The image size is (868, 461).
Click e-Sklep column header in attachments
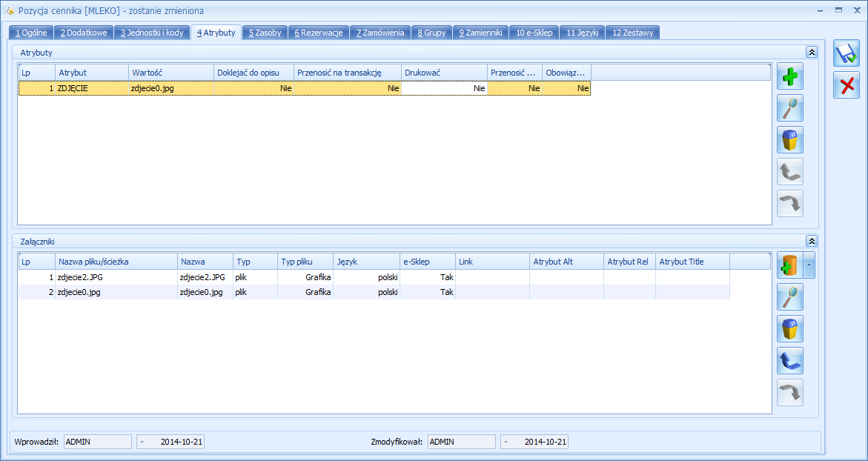pos(428,261)
